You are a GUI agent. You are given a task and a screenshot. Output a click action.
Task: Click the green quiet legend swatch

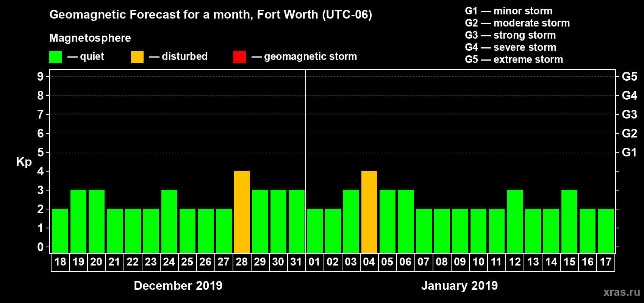pos(55,57)
